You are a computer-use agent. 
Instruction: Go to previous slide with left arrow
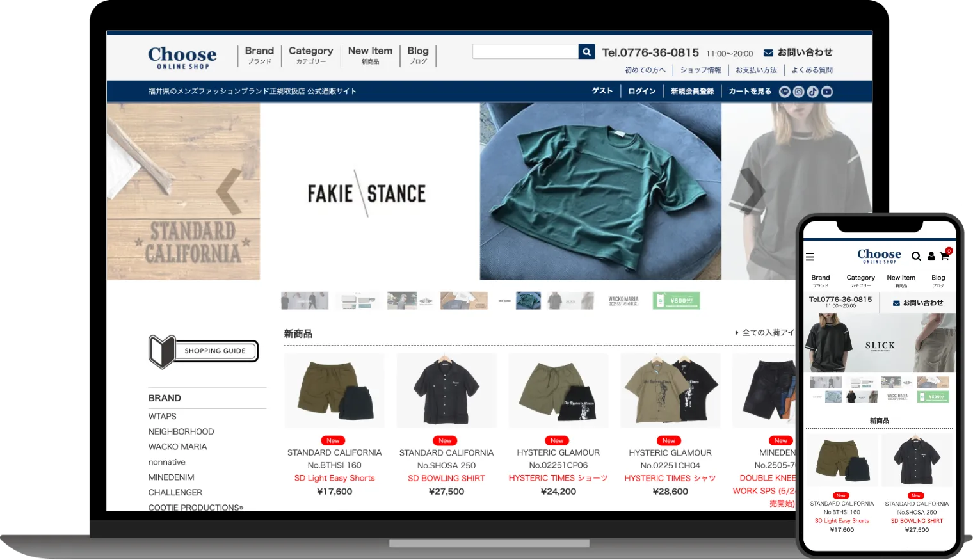point(229,191)
